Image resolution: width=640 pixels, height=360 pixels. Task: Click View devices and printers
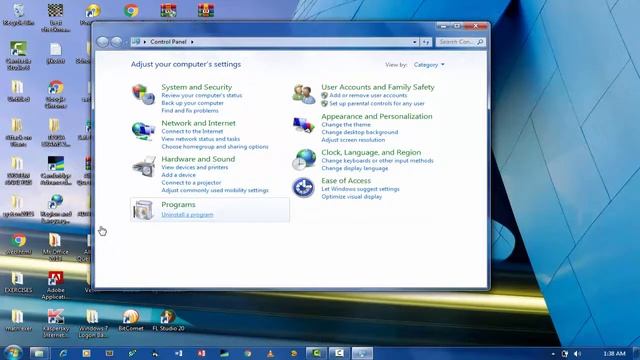pos(195,167)
